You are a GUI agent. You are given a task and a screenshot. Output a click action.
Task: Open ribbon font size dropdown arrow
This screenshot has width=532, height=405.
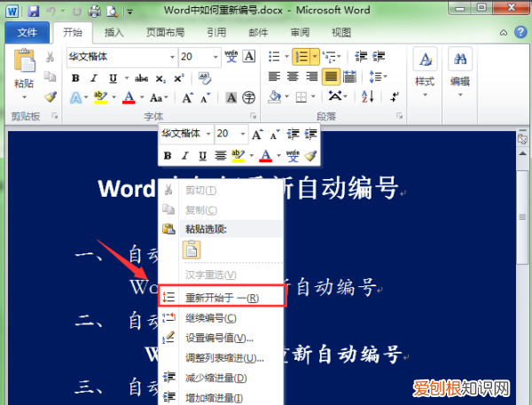click(x=215, y=57)
